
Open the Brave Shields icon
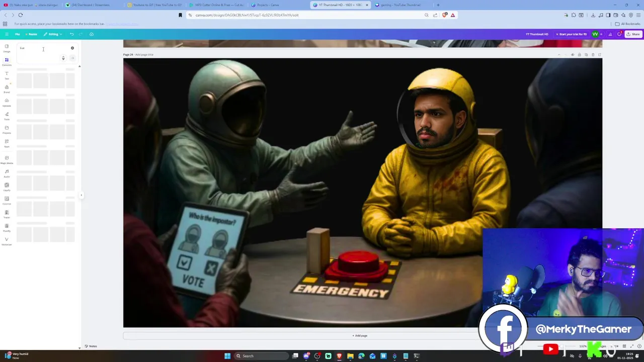444,15
